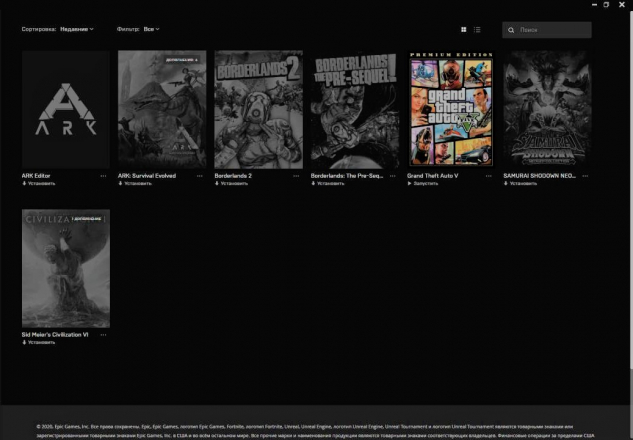The width and height of the screenshot is (633, 440).
Task: Click the Borderlands 2 title text
Action: coord(233,176)
